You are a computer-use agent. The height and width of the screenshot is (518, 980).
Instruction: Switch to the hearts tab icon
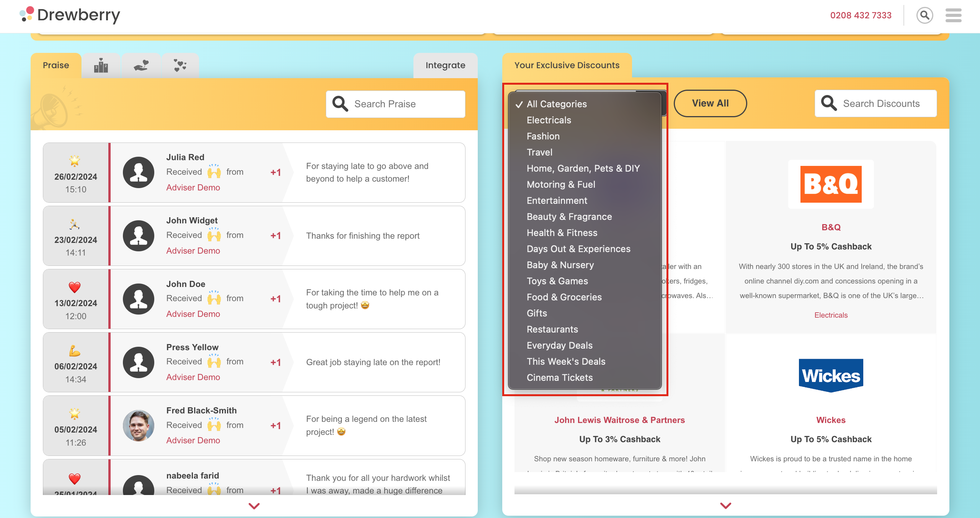[x=180, y=66]
